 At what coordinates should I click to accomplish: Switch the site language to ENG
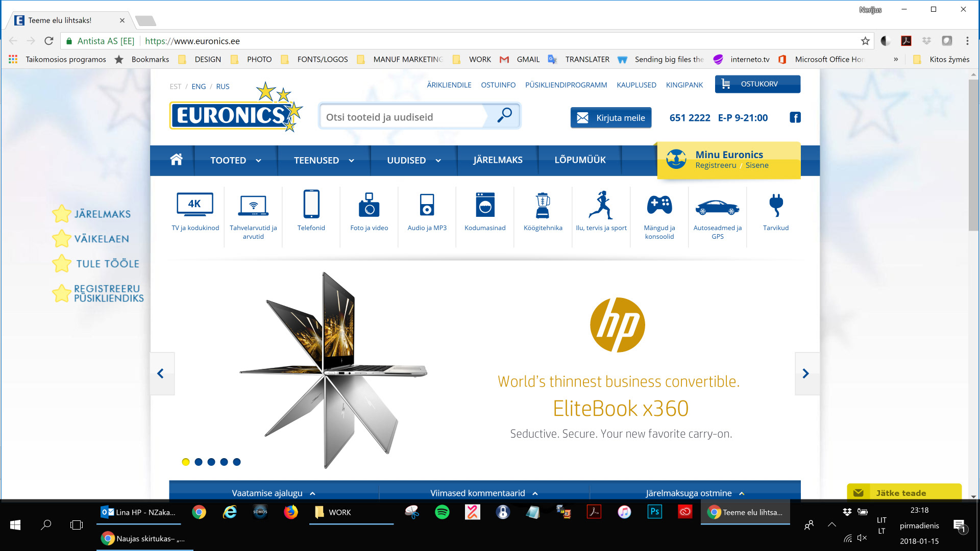(199, 87)
